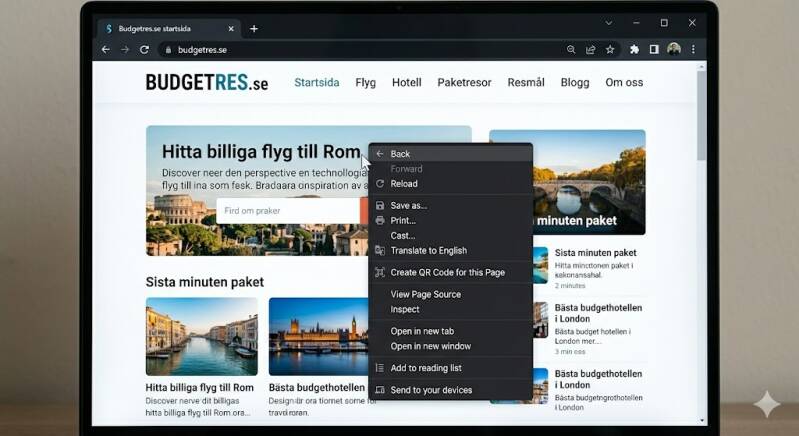Select Add to reading list
The height and width of the screenshot is (436, 799).
pyautogui.click(x=450, y=368)
